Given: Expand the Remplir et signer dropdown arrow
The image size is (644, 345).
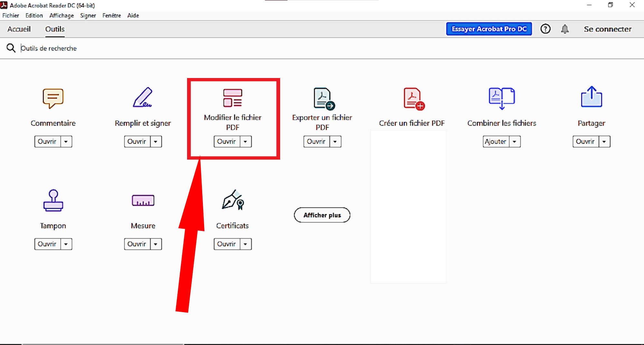Looking at the screenshot, I should pyautogui.click(x=156, y=142).
